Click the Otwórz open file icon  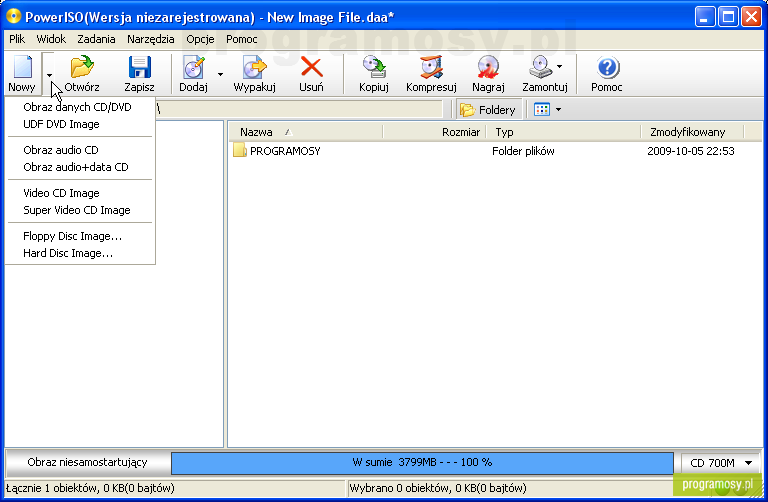point(82,67)
